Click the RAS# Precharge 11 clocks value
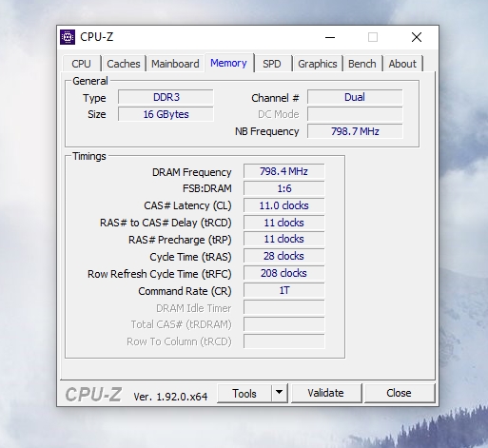The image size is (488, 448). tap(284, 239)
